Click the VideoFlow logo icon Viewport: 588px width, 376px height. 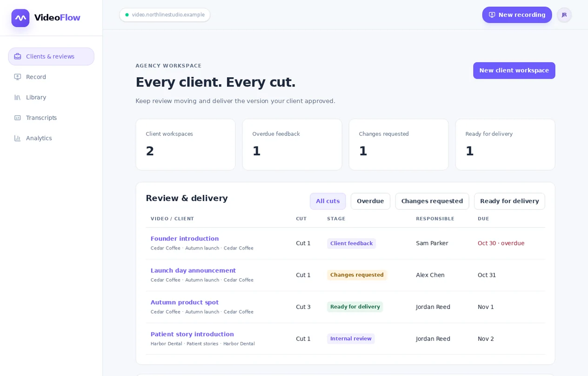click(20, 18)
